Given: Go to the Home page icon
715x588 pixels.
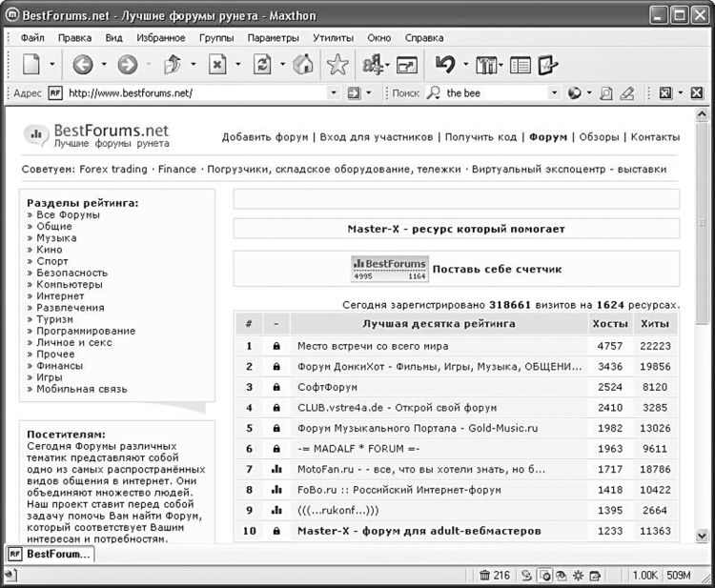Looking at the screenshot, I should pos(303,64).
